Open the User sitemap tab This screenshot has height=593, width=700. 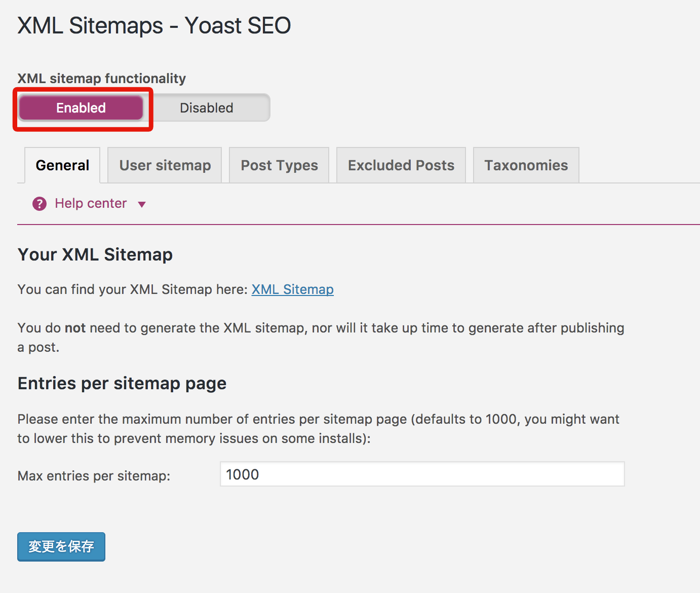click(165, 165)
